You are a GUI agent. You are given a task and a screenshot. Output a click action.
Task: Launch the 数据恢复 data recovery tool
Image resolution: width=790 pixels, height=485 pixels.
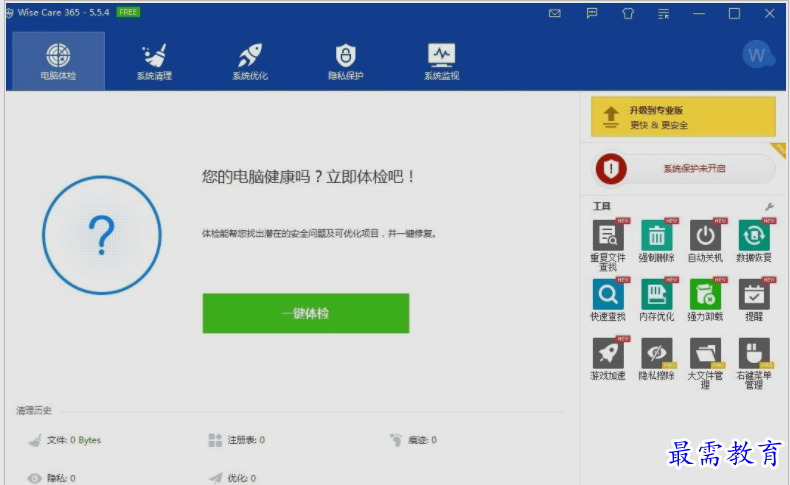click(754, 241)
